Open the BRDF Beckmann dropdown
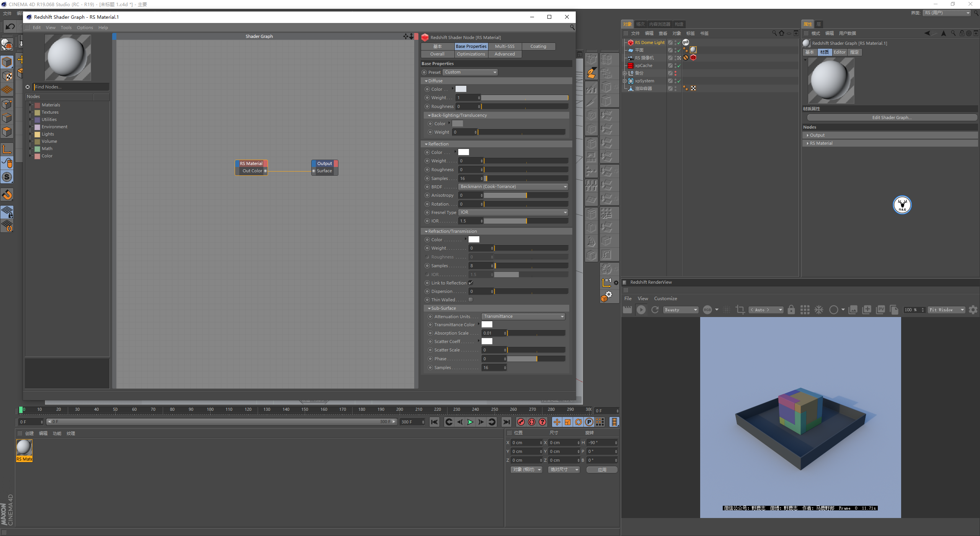Viewport: 980px width, 536px height. pos(513,187)
